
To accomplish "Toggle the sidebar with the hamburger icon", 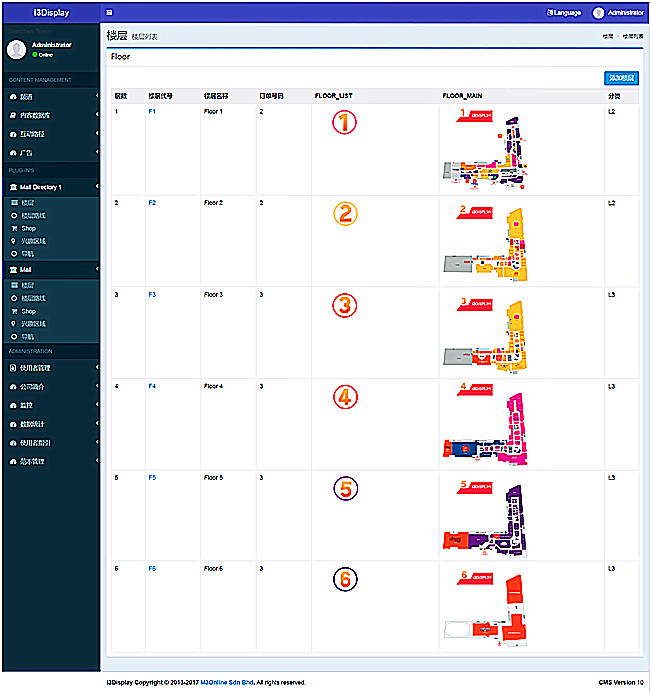I will click(x=109, y=12).
